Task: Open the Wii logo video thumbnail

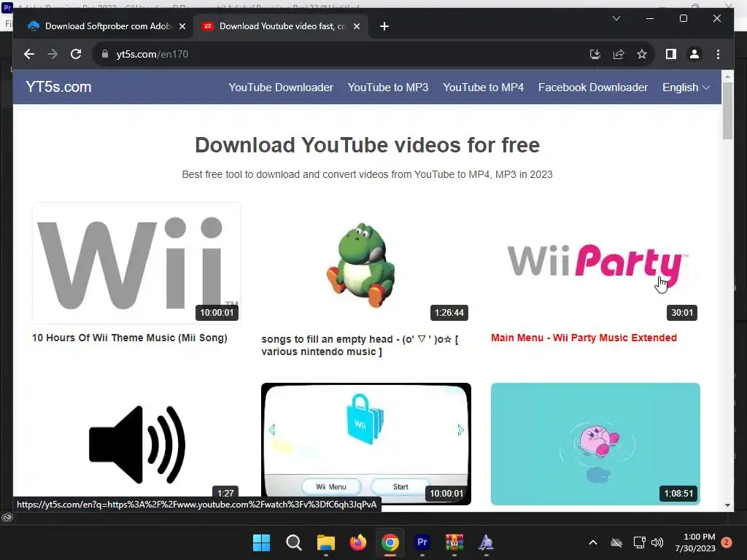Action: (x=136, y=262)
